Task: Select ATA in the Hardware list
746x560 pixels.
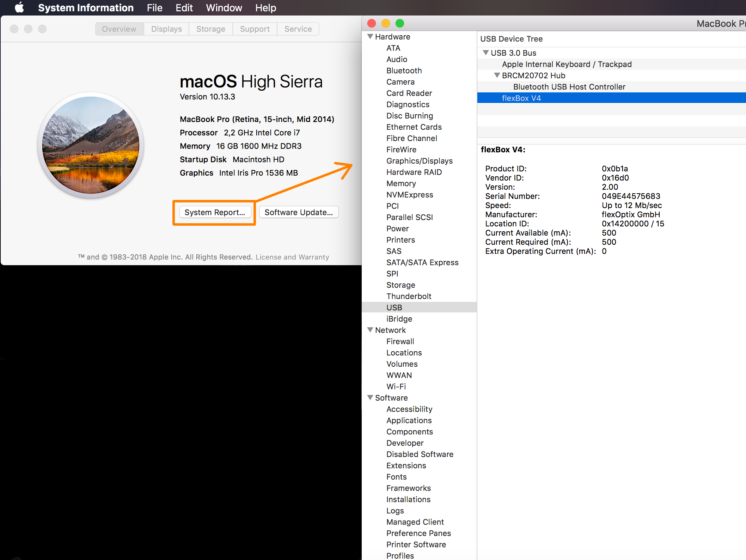Action: (x=393, y=48)
